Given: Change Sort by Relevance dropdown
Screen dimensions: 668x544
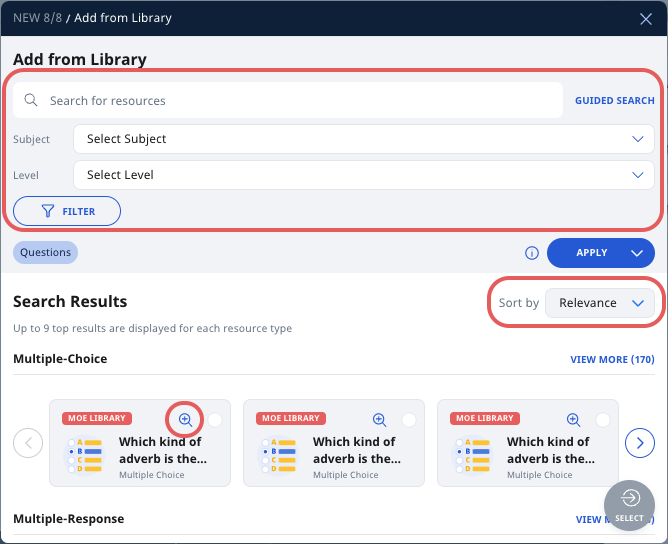Looking at the screenshot, I should (599, 303).
